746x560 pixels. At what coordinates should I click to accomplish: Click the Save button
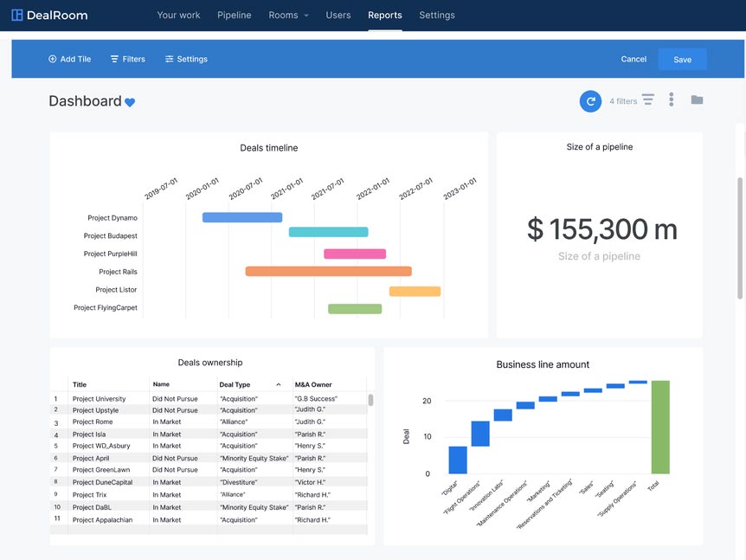tap(682, 60)
